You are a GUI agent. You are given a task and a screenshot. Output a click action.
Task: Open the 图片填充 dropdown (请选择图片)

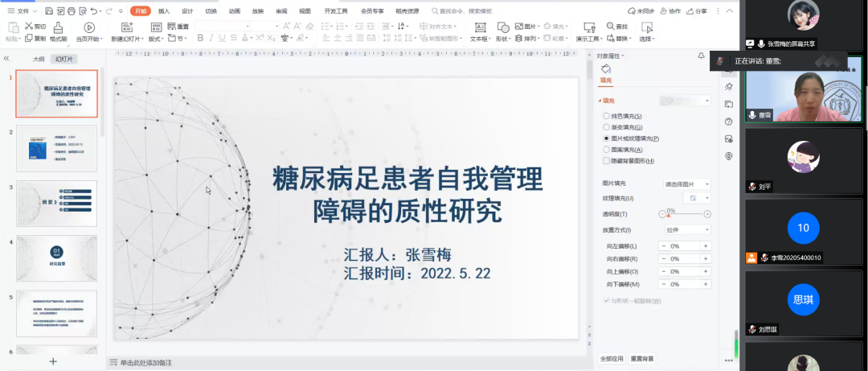click(686, 184)
